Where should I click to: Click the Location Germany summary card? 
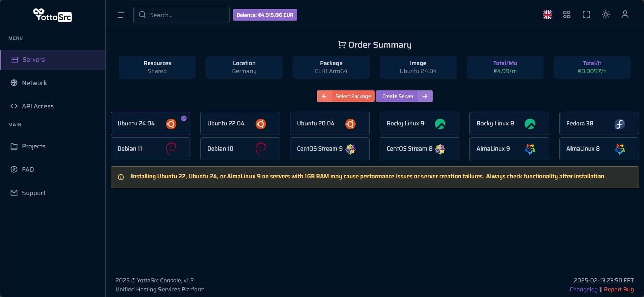tap(244, 67)
